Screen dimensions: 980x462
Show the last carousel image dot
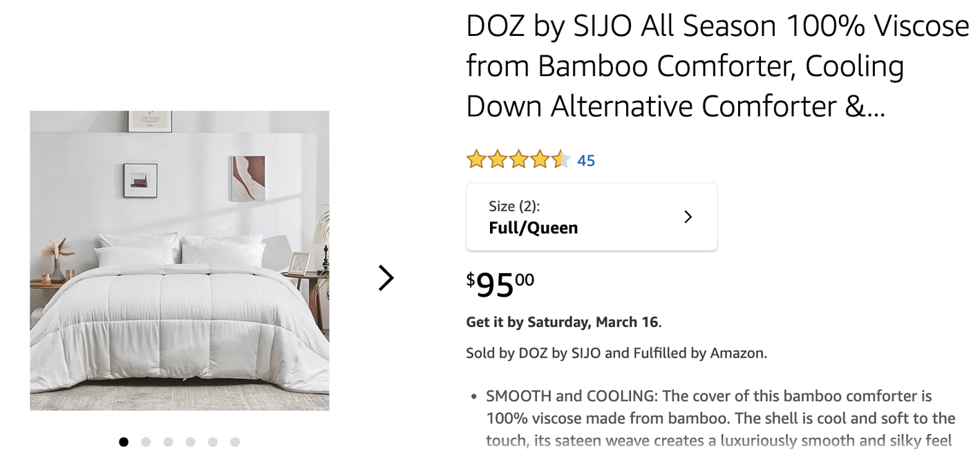(x=235, y=442)
